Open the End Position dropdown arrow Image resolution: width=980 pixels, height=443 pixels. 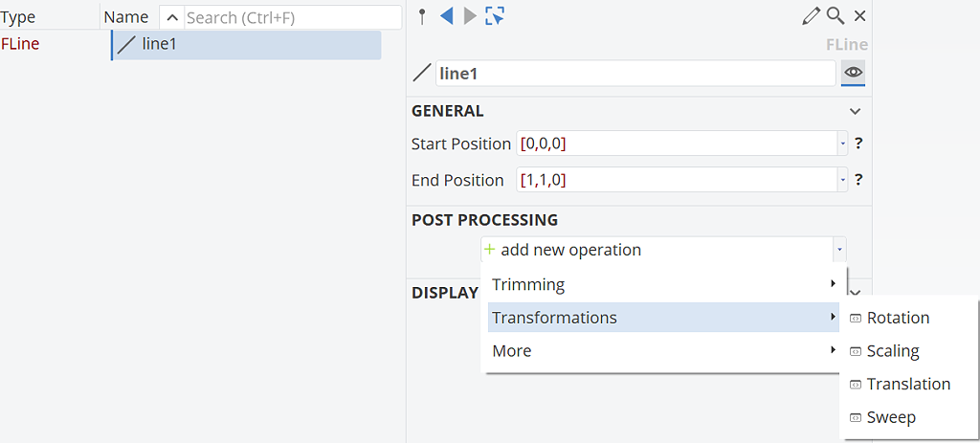pyautogui.click(x=842, y=180)
